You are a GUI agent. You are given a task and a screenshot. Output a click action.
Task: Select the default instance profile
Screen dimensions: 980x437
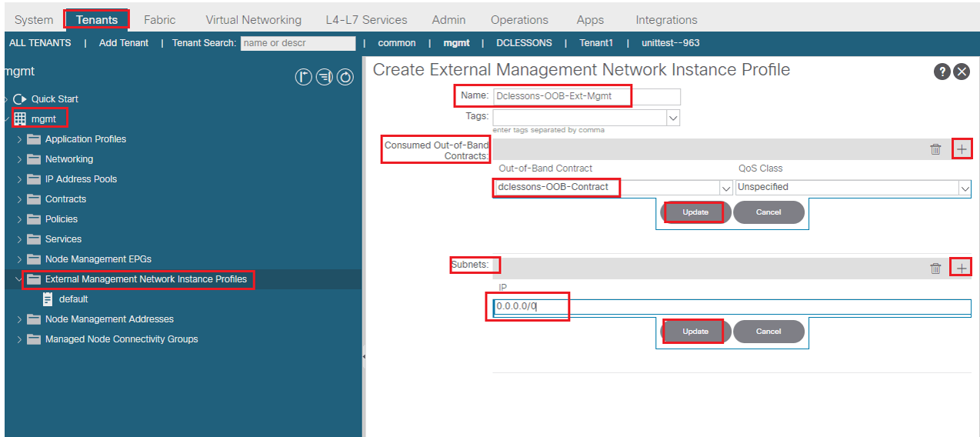point(74,299)
